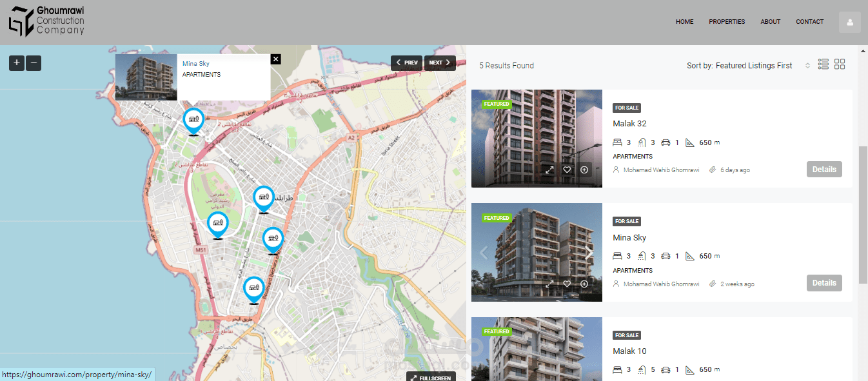This screenshot has height=381, width=868.
Task: Open the Mina Sky link in the map popup
Action: [x=196, y=64]
